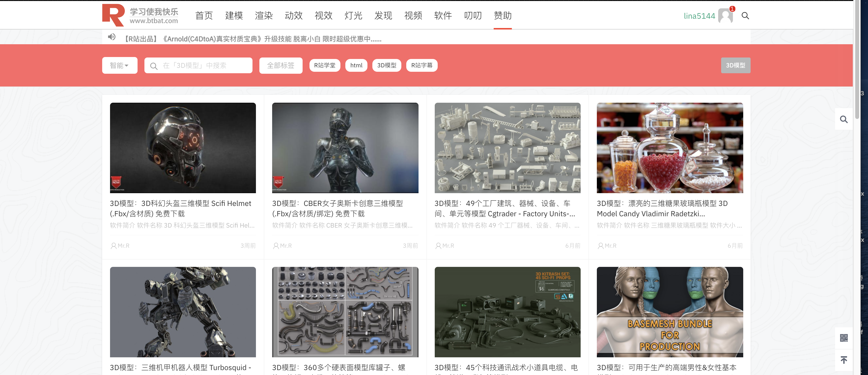Open the mech robot thumbnail

coord(183,312)
